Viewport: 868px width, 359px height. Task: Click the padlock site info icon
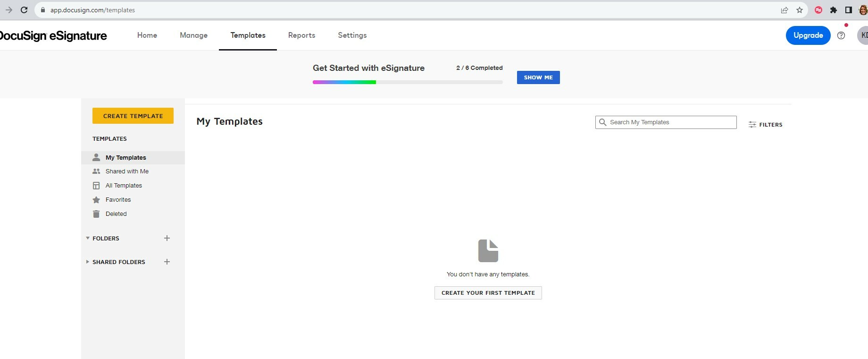(42, 10)
